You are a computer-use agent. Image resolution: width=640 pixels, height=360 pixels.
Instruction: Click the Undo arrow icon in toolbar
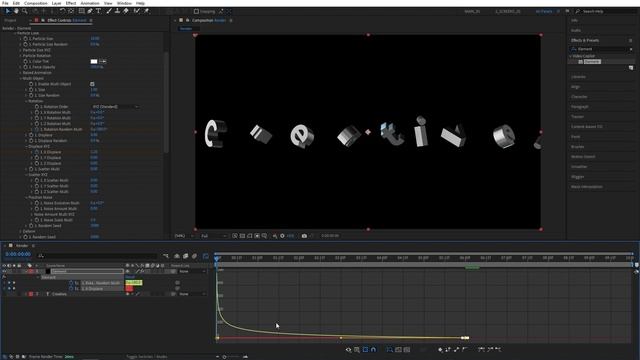[62, 11]
